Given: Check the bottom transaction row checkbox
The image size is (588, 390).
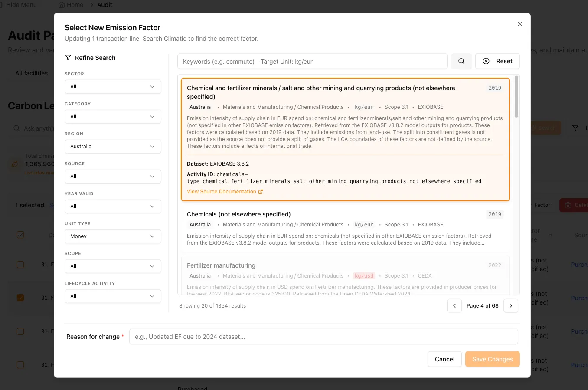Looking at the screenshot, I should pyautogui.click(x=20, y=365).
